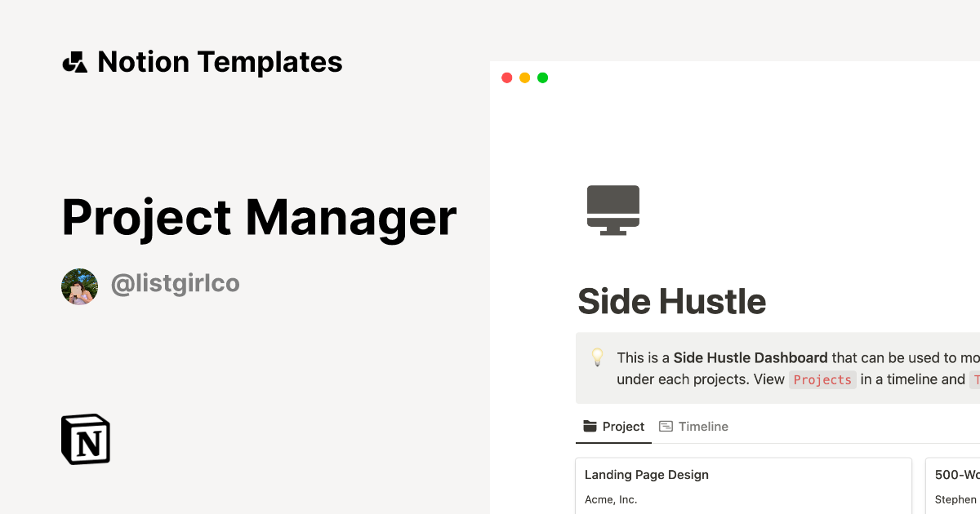The width and height of the screenshot is (980, 514).
Task: Click the @listgirlco username link
Action: (x=175, y=284)
